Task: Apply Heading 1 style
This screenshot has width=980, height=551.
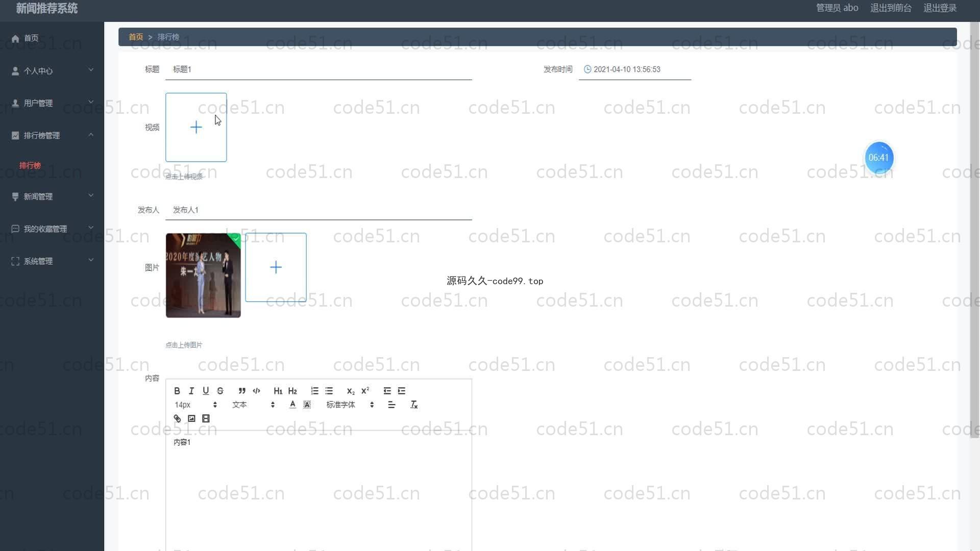Action: (278, 391)
